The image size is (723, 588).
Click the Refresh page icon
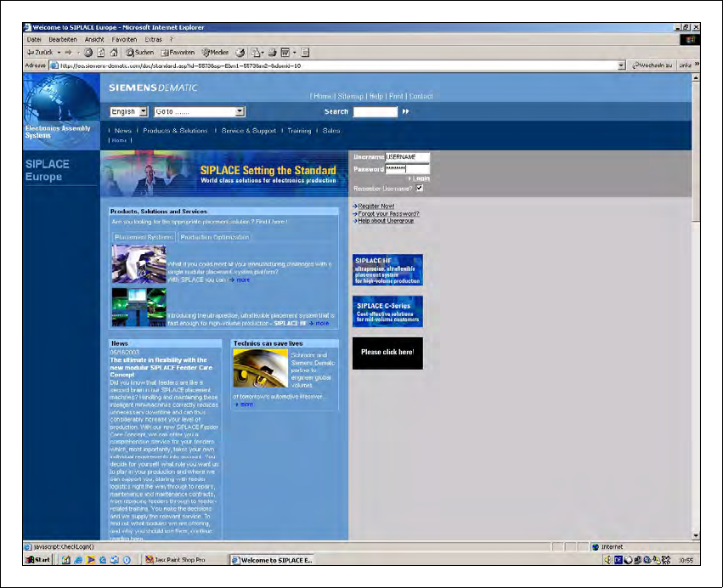(x=101, y=53)
